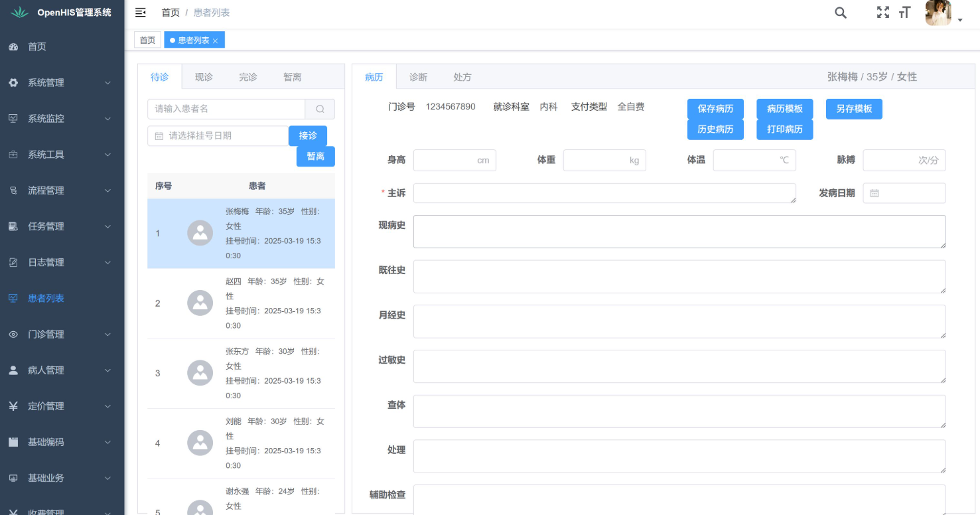The image size is (980, 515).
Task: Focus the 主诉 text area
Action: [604, 193]
